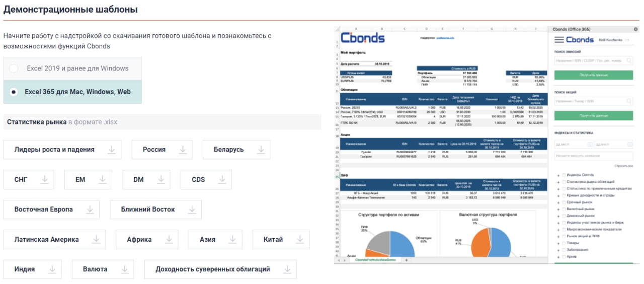This screenshot has height=284, width=644.
Task: Click download arrow next to Азия
Action: click(x=232, y=239)
